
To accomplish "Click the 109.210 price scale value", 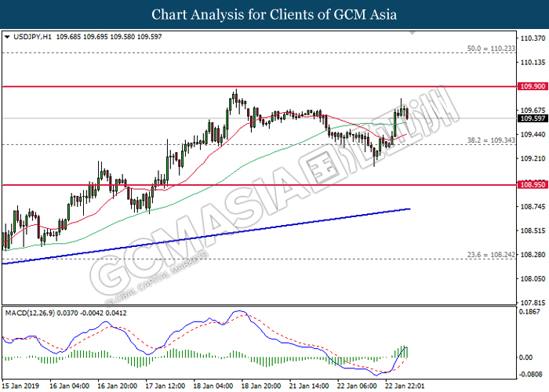I will tap(533, 158).
